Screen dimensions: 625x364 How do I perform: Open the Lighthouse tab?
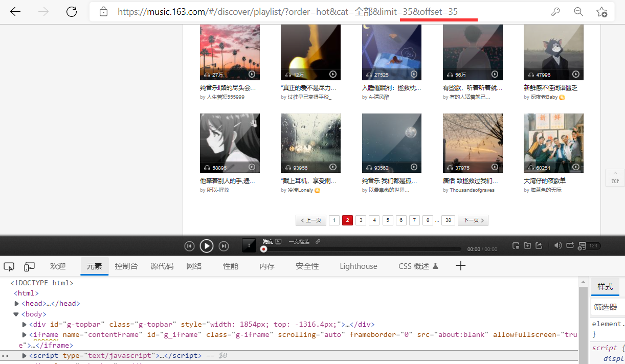[x=359, y=266]
